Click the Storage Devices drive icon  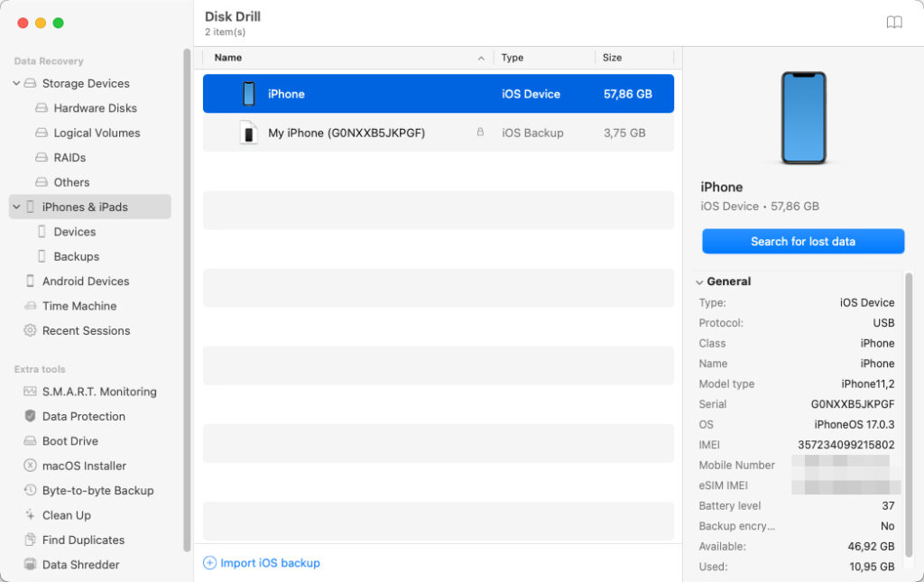click(30, 83)
